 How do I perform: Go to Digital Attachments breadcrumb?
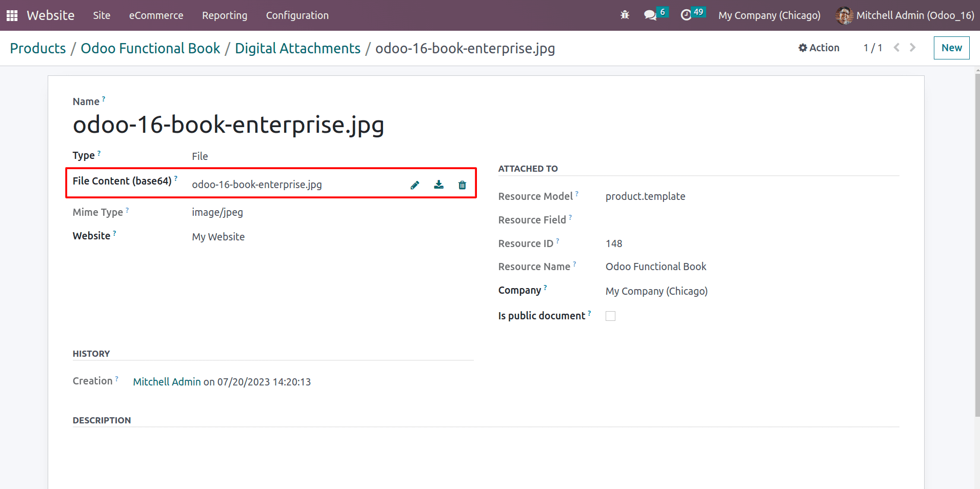[x=297, y=48]
